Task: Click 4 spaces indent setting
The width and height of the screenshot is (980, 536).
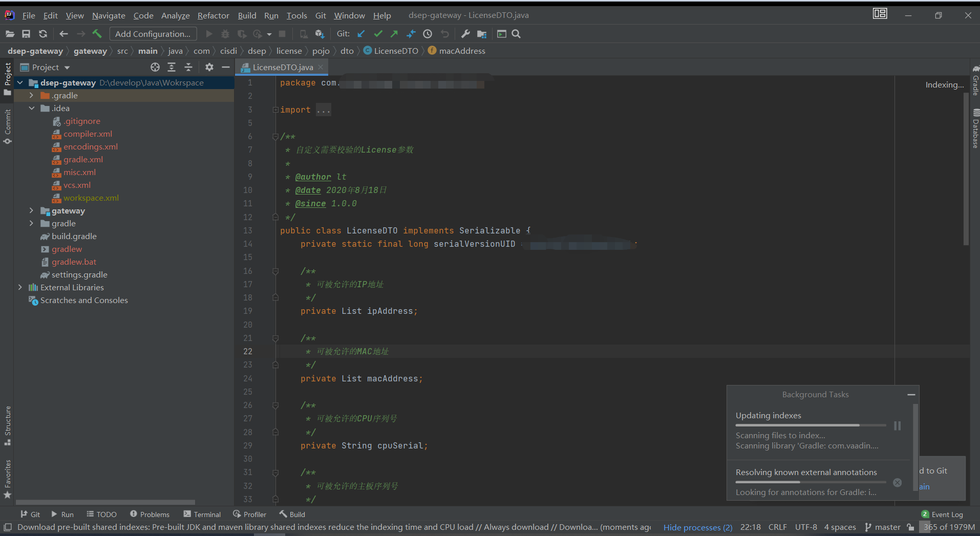Action: tap(840, 527)
